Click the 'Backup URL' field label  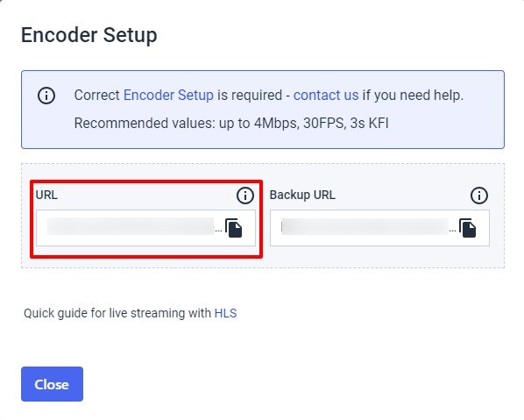302,195
